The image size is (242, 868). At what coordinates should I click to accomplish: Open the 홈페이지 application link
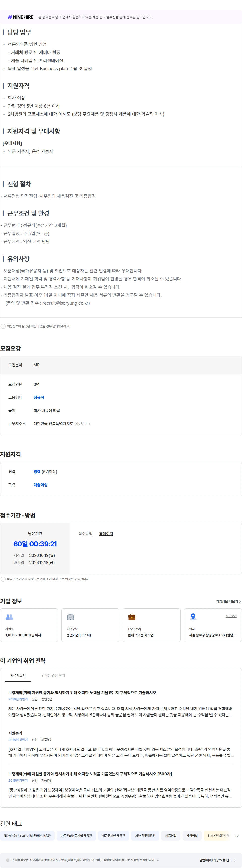pyautogui.click(x=106, y=534)
